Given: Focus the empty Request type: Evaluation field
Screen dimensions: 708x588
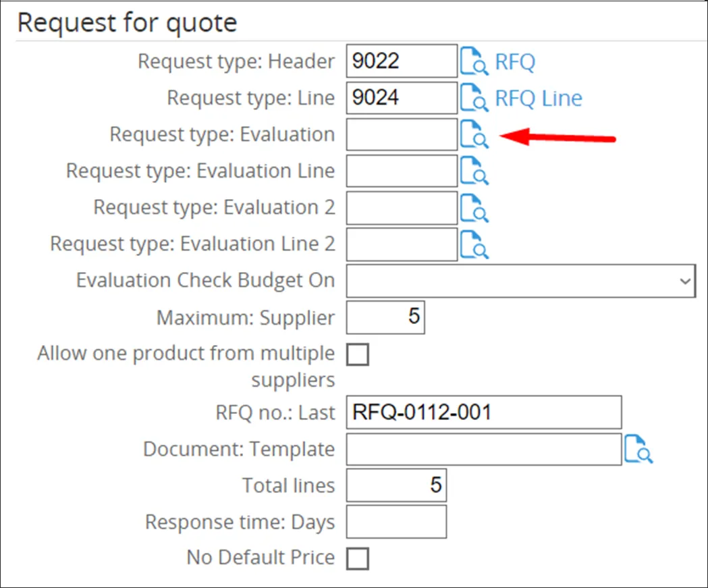Looking at the screenshot, I should click(402, 134).
